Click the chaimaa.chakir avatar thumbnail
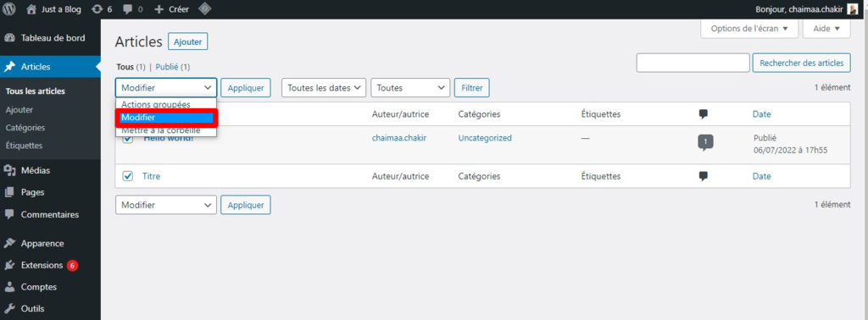868x320 pixels. [853, 9]
